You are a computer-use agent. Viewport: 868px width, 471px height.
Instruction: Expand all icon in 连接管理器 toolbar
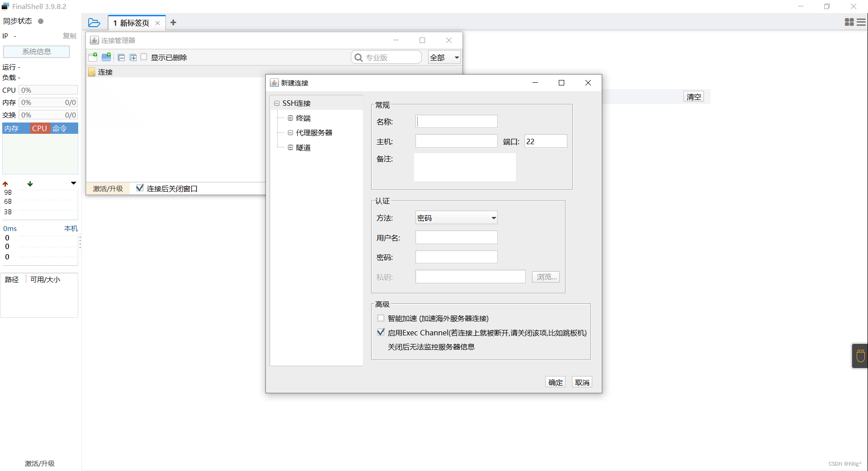133,57
